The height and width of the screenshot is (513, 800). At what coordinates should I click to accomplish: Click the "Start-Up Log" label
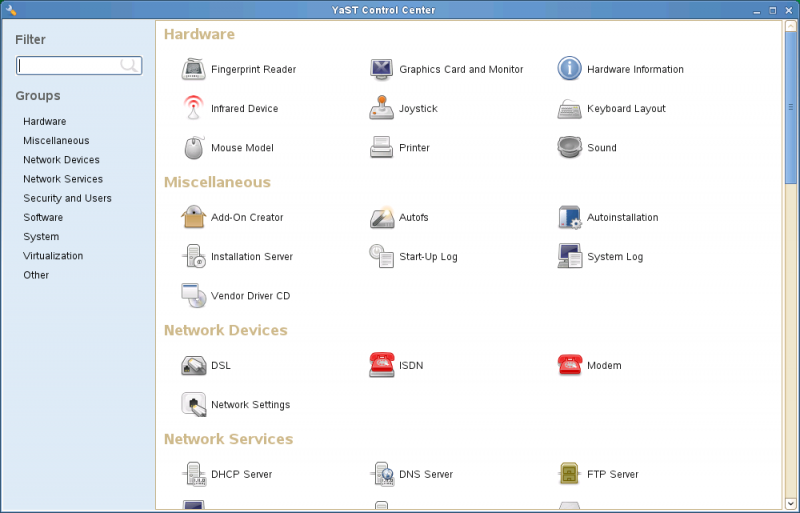[x=428, y=257]
